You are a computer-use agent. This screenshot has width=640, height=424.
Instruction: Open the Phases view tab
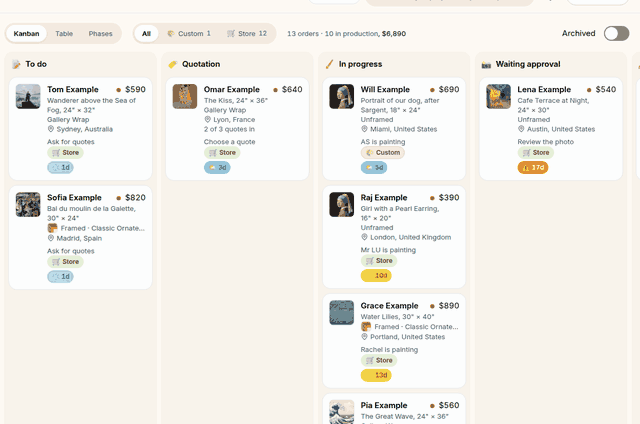click(x=100, y=33)
